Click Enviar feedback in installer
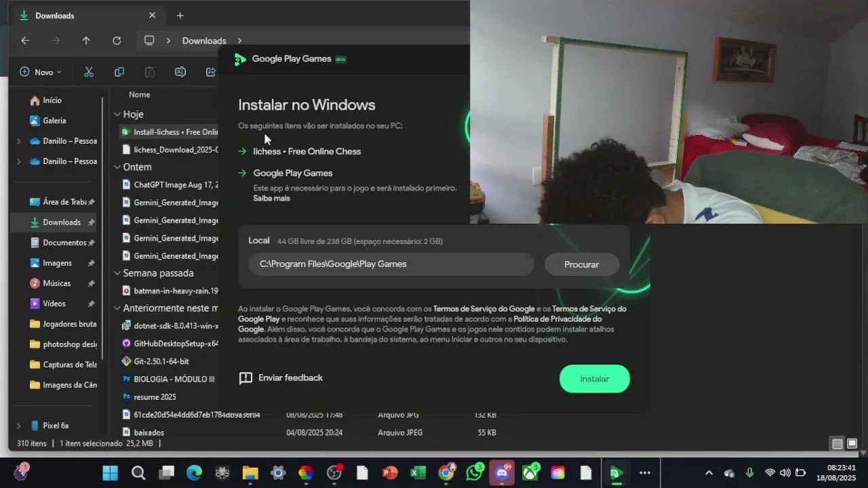868x488 pixels. (281, 378)
